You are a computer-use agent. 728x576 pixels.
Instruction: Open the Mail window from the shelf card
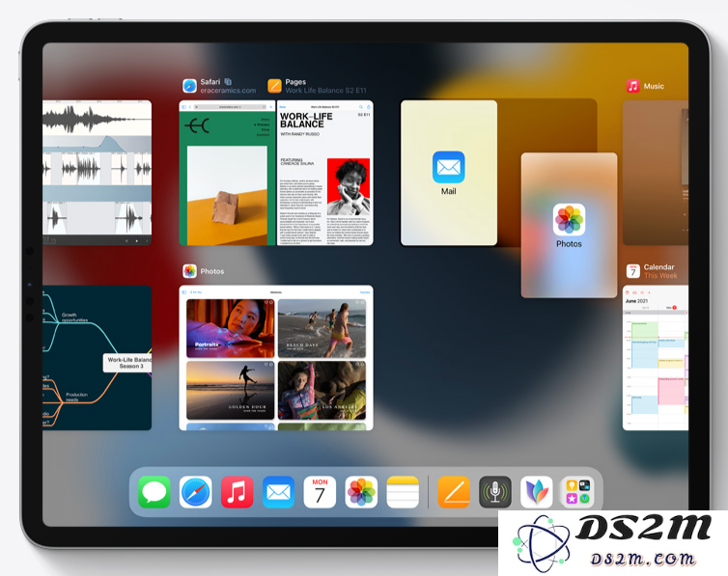[449, 173]
